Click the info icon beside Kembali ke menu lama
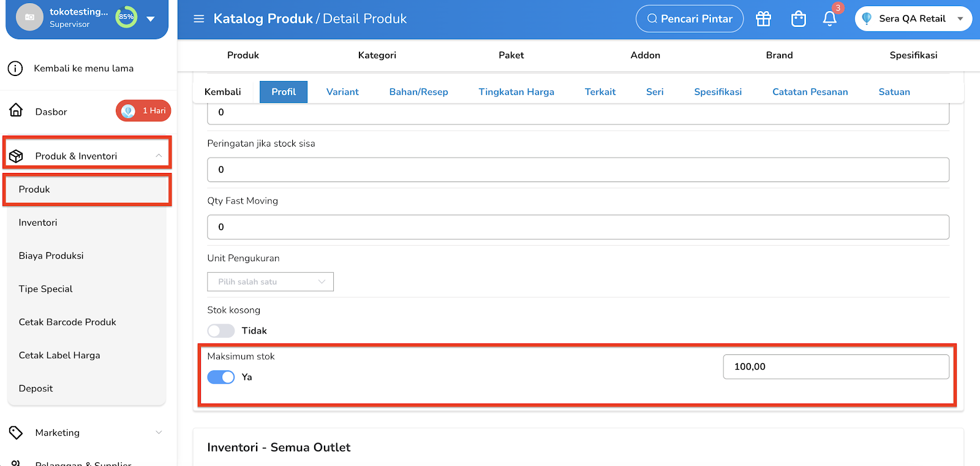980x466 pixels. point(15,69)
